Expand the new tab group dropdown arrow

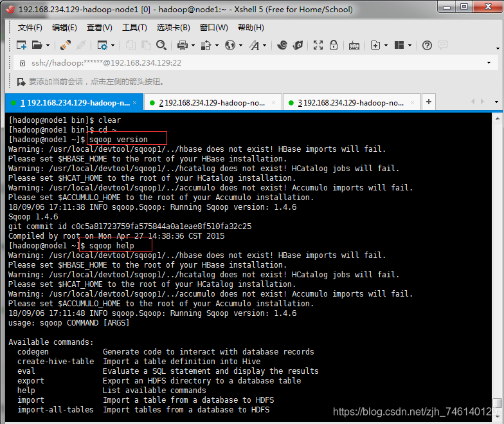click(386, 45)
